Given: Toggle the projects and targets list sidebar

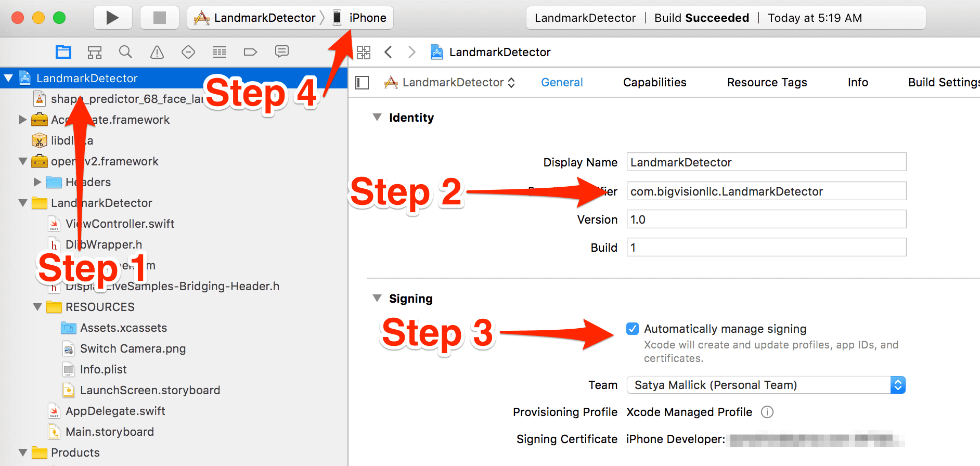Looking at the screenshot, I should click(362, 82).
